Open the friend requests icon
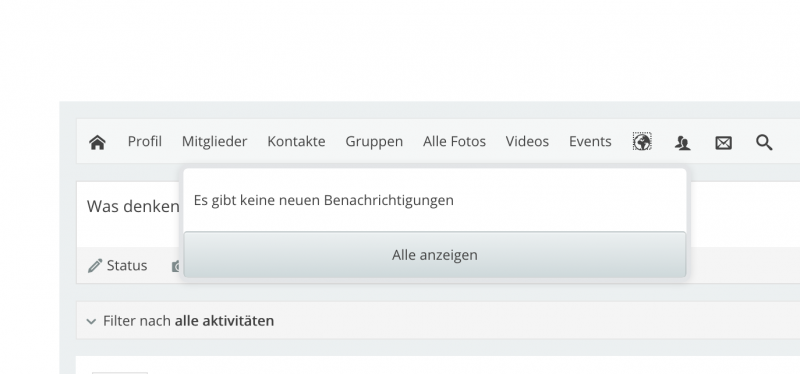800x374 pixels. click(x=683, y=143)
